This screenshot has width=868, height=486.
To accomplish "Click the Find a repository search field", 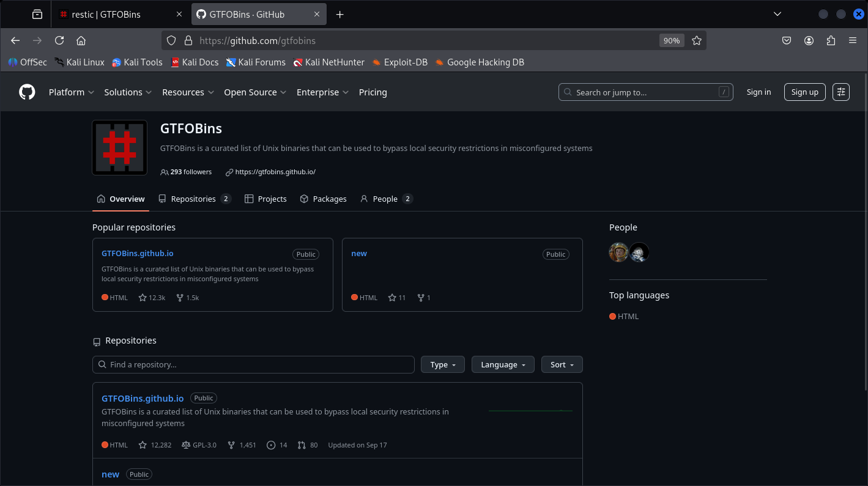I will 253,364.
